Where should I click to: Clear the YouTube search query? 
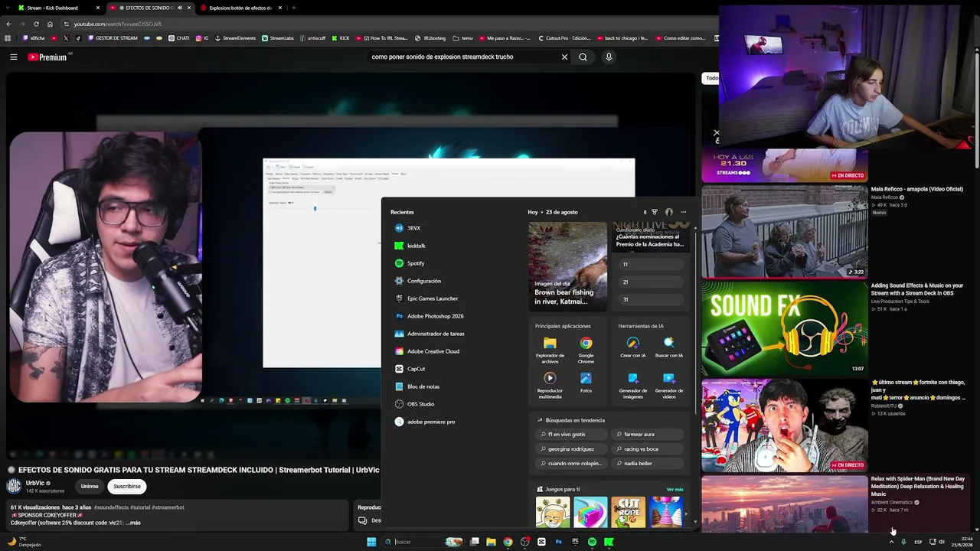pyautogui.click(x=564, y=57)
